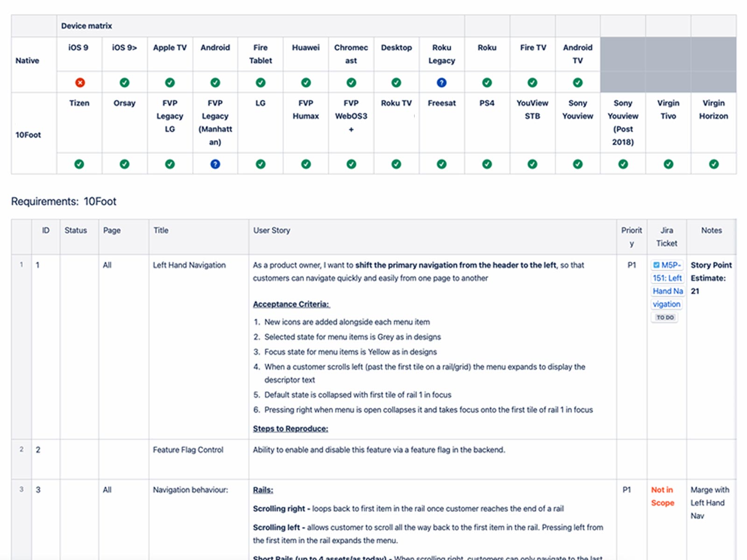This screenshot has height=560, width=747.
Task: Click the red Not in Scope text
Action: (662, 496)
